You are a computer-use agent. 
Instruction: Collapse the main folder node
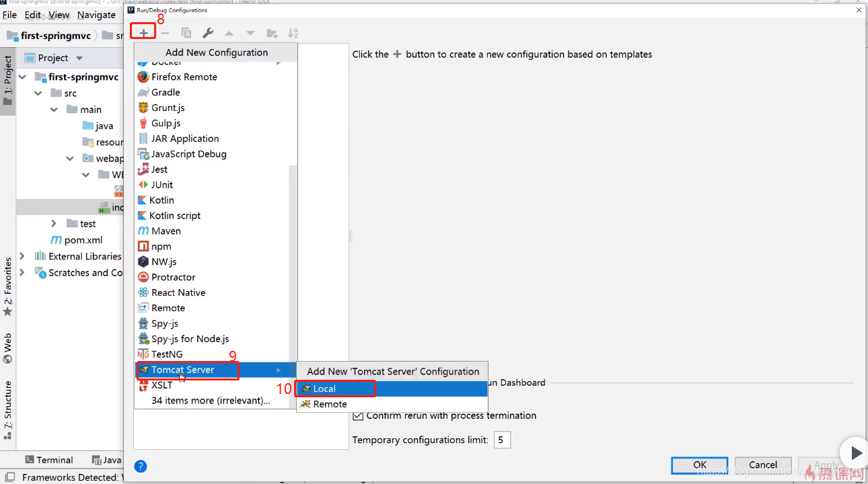pyautogui.click(x=55, y=110)
